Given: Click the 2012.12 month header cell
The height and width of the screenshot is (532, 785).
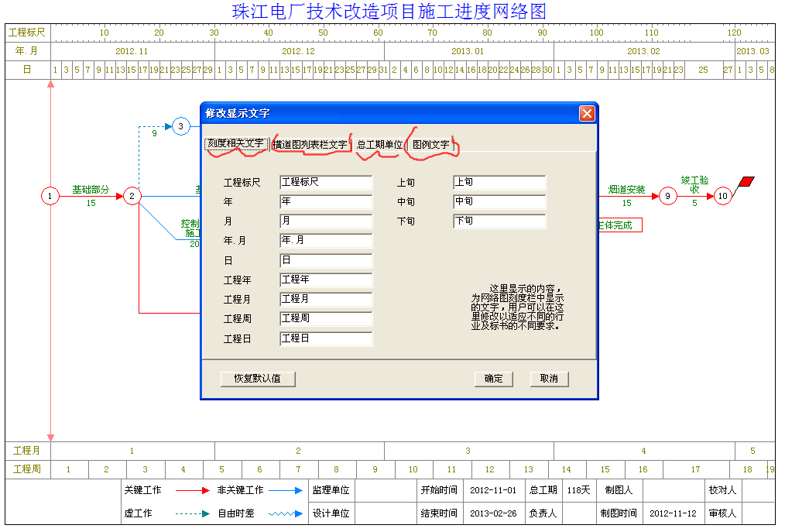Looking at the screenshot, I should pyautogui.click(x=300, y=51).
